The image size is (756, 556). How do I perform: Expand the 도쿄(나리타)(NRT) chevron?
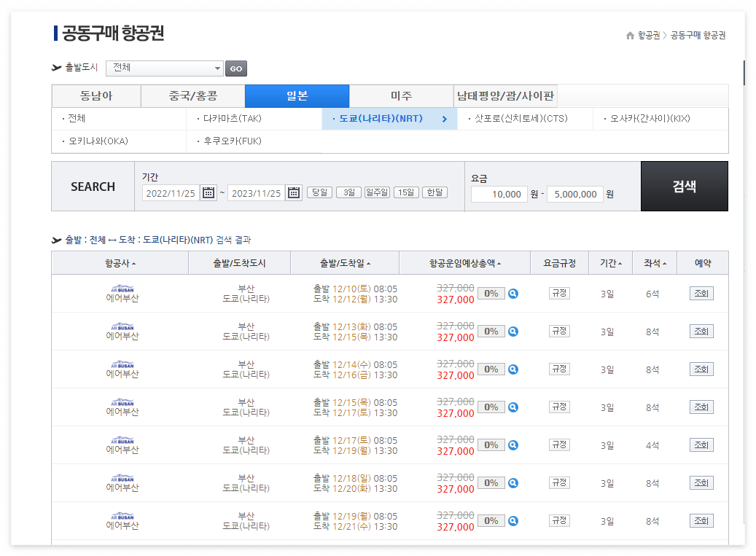tap(446, 117)
